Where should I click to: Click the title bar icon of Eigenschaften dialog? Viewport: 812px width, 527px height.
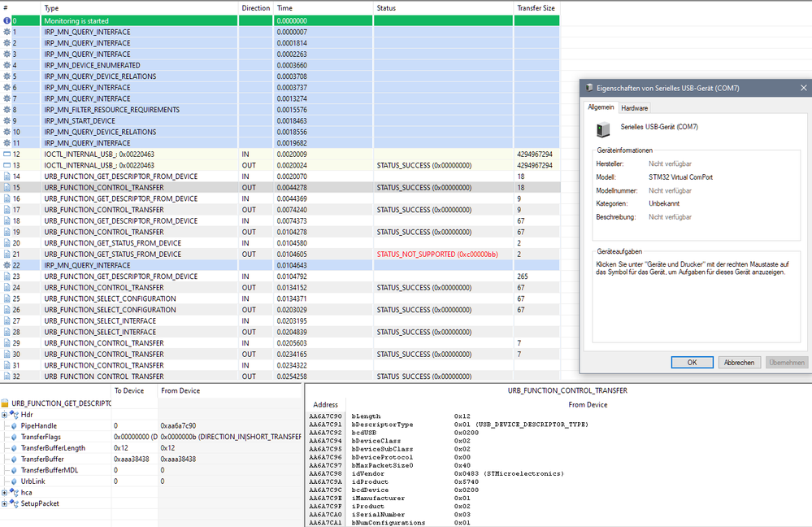pyautogui.click(x=589, y=88)
